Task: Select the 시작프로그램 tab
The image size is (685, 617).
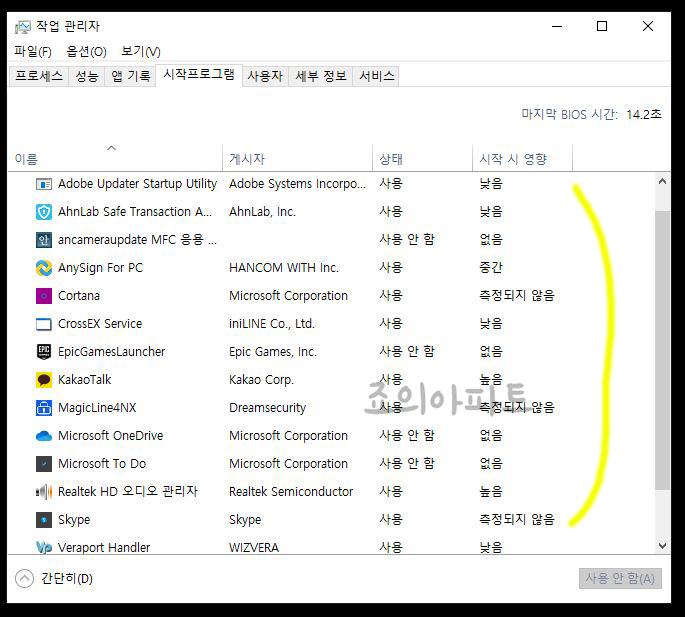Action: pos(199,75)
